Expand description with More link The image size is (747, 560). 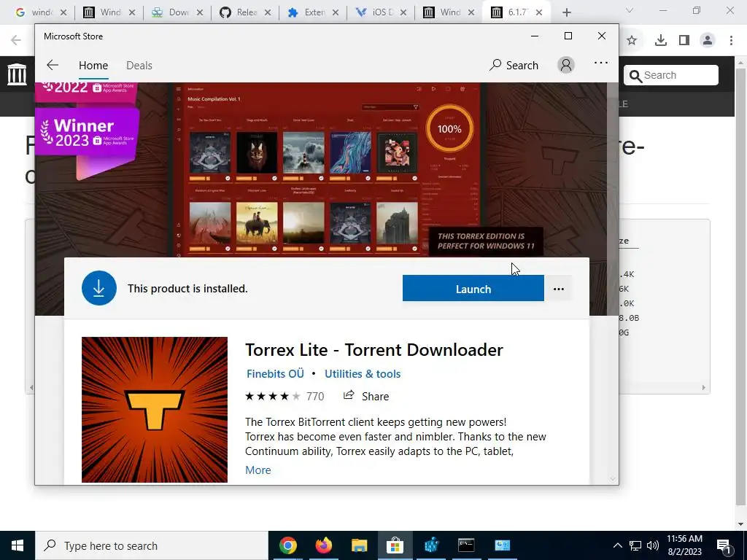click(258, 470)
